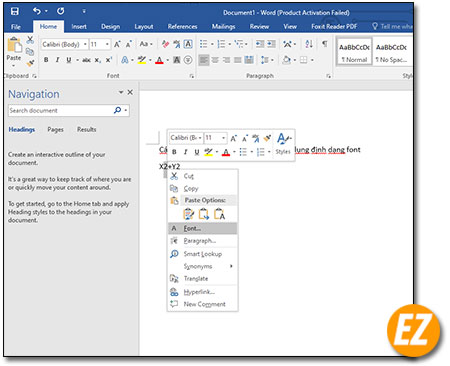
Task: Switch to the References tab
Action: [182, 27]
